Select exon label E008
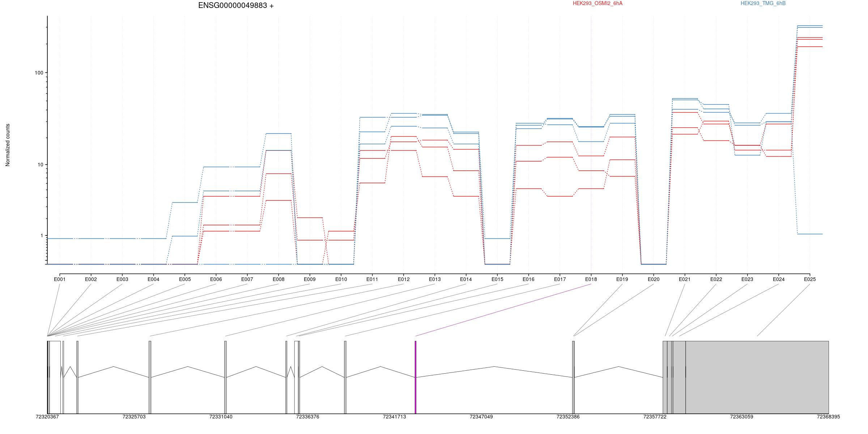The height and width of the screenshot is (434, 868). coord(278,279)
